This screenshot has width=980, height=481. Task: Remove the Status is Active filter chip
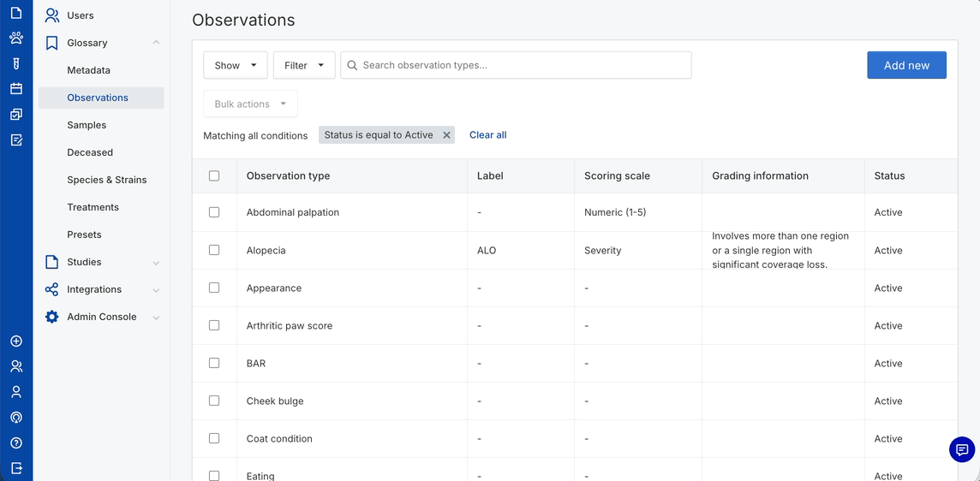click(446, 135)
